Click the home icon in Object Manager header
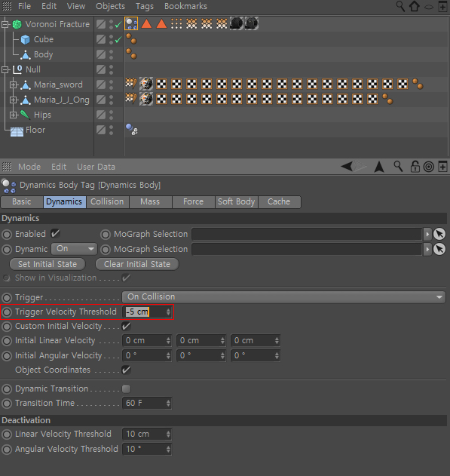Screen dimensions: 450x476 point(415,6)
